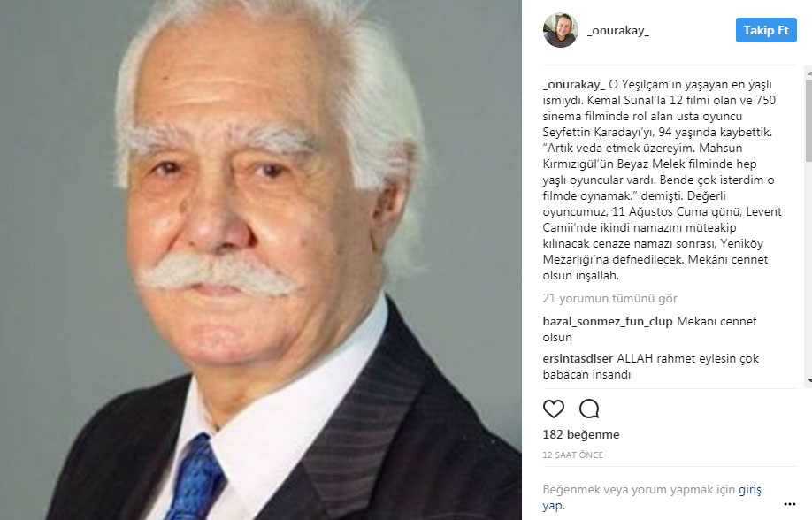View all 21 comments
This screenshot has width=812, height=520.
click(609, 298)
